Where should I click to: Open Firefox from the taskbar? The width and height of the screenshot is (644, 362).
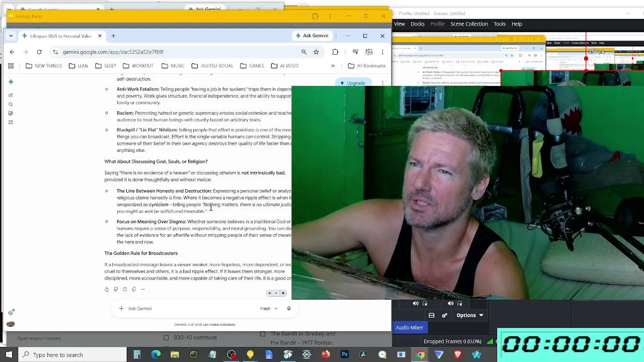[x=326, y=355]
